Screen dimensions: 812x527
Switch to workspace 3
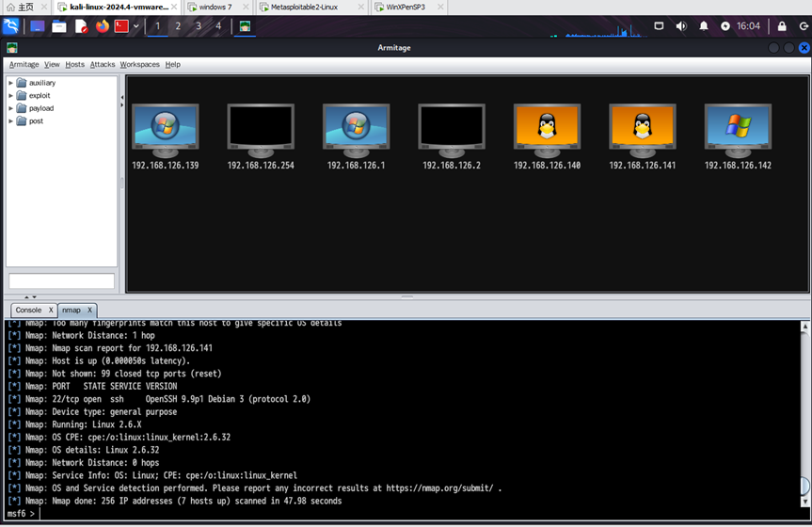pos(199,26)
